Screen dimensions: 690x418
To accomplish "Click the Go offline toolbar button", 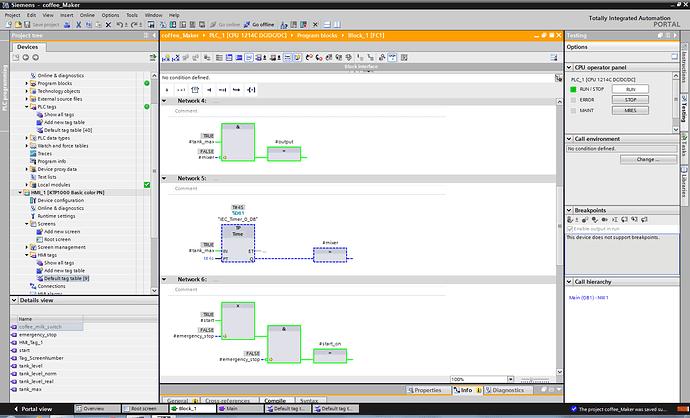I will pos(259,25).
